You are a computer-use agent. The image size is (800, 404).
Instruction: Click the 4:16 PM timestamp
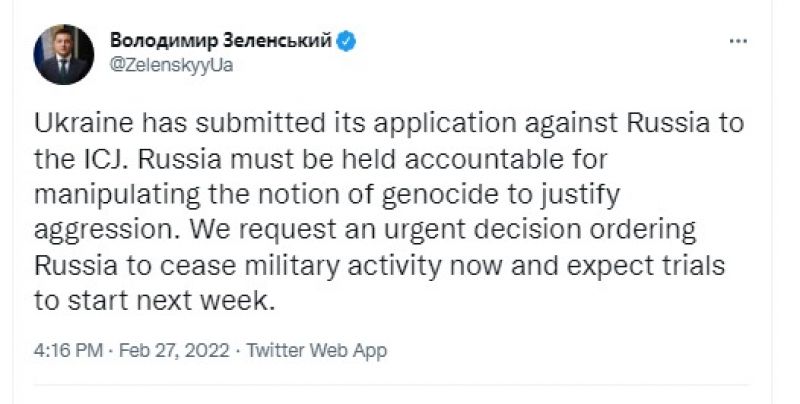(65, 351)
